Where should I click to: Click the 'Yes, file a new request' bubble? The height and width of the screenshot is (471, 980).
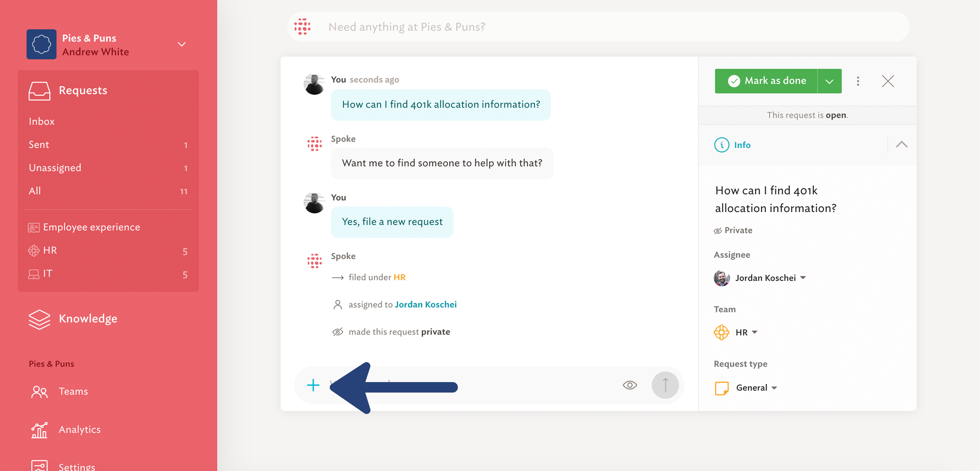[392, 222]
